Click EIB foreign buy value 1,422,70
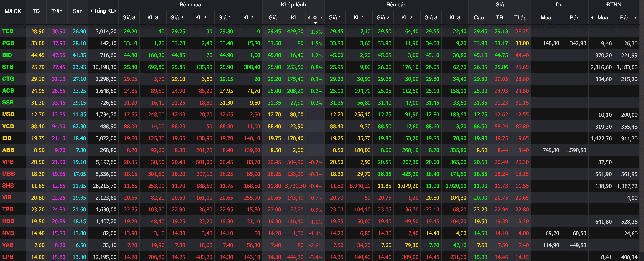Screen dimensions: 644x261 point(601,138)
